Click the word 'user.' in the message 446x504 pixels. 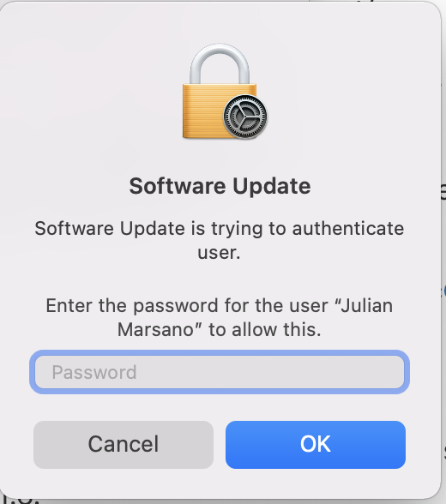[219, 253]
